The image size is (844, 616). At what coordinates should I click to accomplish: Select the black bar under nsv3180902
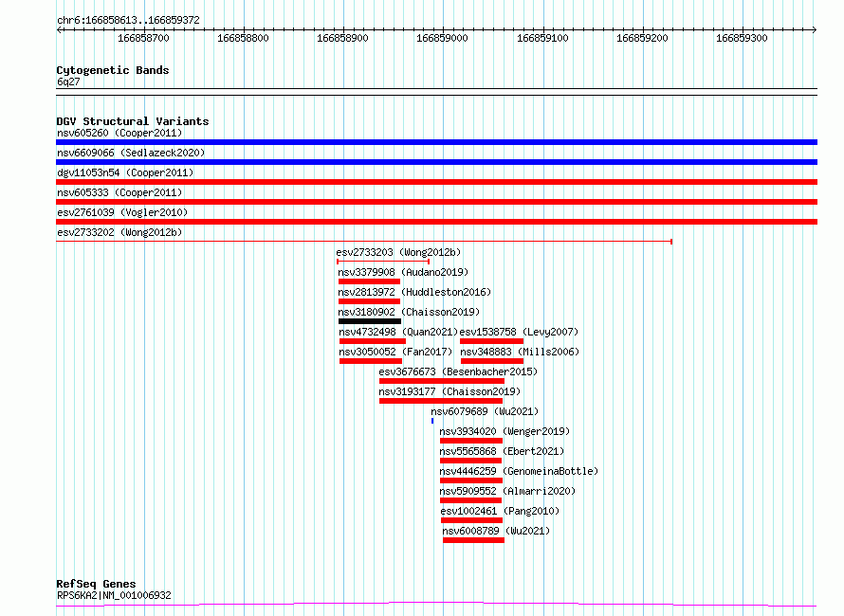[370, 321]
